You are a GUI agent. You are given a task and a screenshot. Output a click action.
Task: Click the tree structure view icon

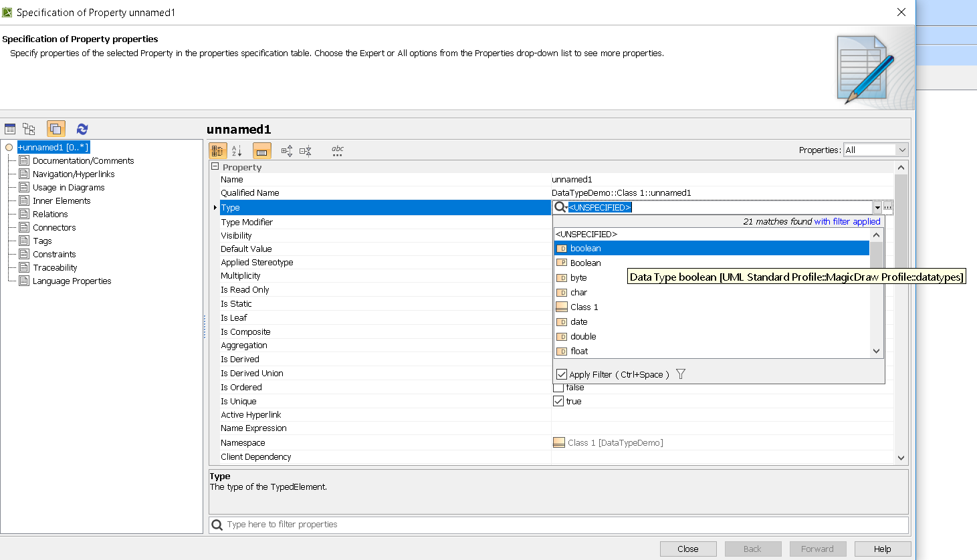29,129
